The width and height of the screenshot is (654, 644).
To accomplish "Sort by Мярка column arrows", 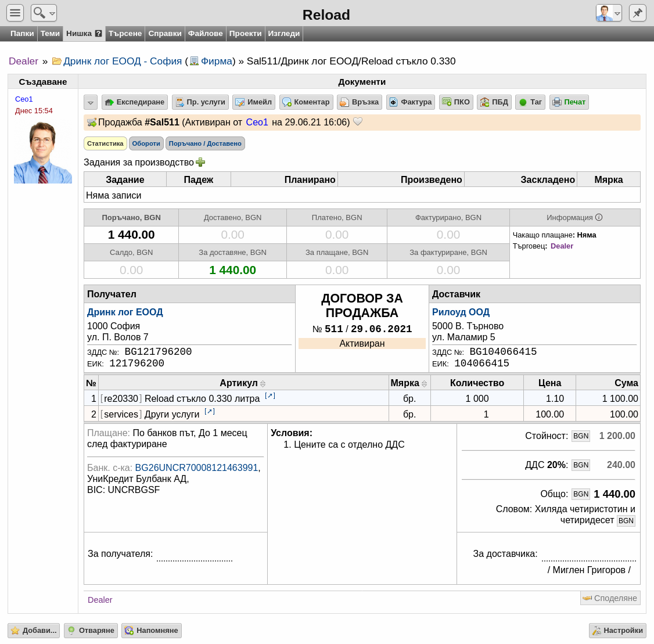I will 424,384.
